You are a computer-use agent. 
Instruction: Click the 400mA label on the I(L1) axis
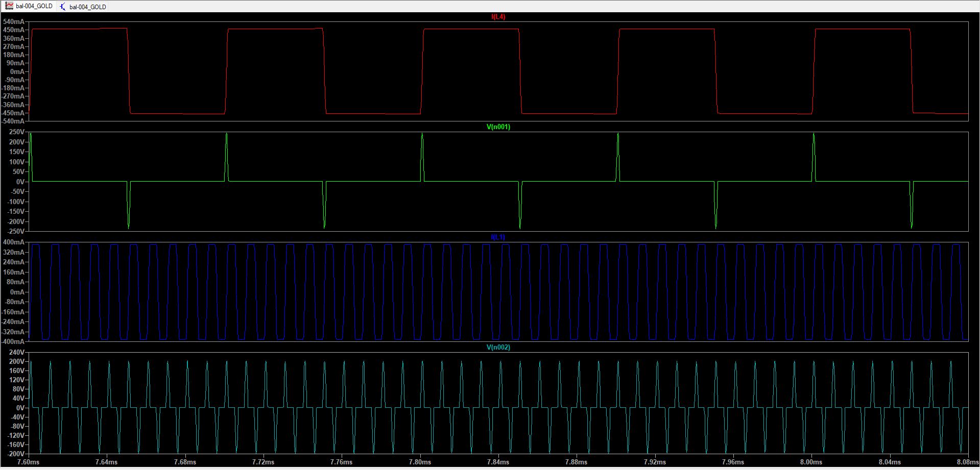(14, 242)
